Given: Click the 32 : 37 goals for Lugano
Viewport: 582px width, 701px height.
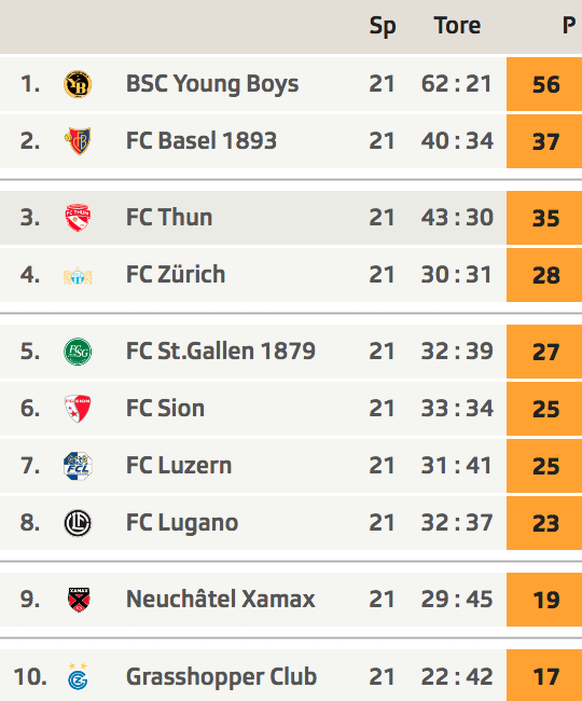Looking at the screenshot, I should point(457,523).
